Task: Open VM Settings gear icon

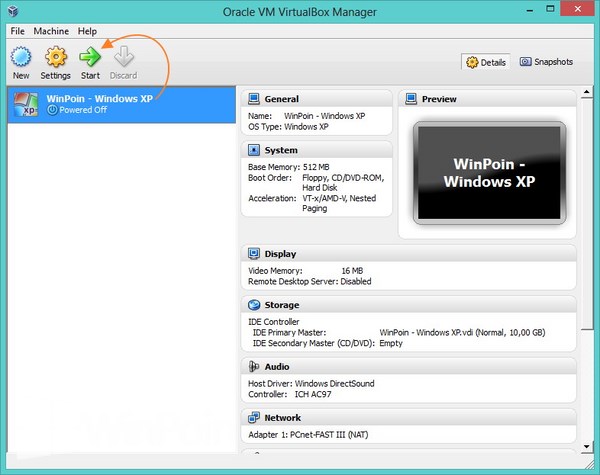Action: [x=56, y=57]
